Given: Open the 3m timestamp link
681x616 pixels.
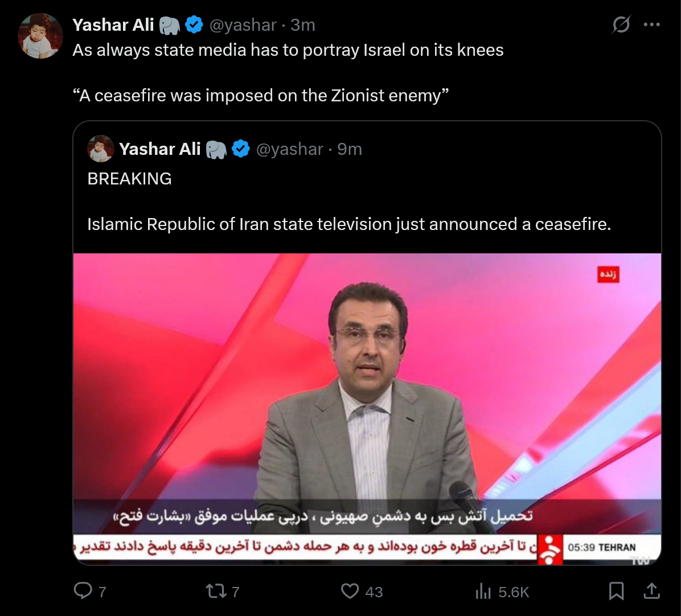Looking at the screenshot, I should click(303, 25).
